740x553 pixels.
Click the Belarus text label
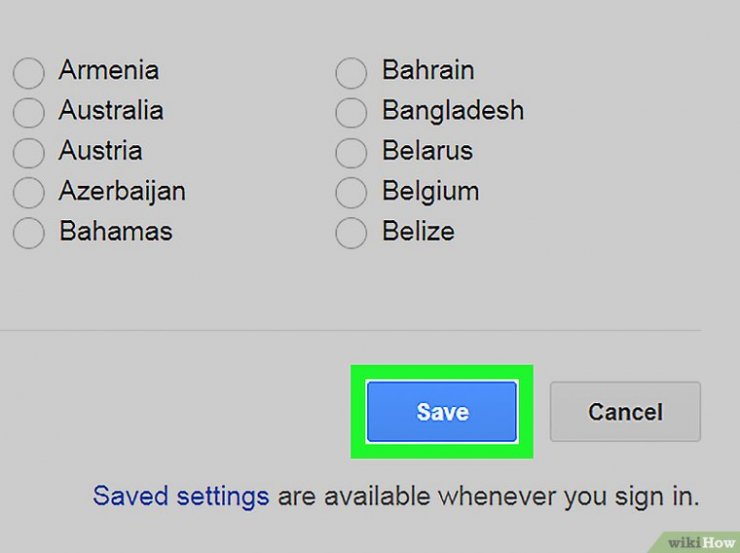[428, 151]
